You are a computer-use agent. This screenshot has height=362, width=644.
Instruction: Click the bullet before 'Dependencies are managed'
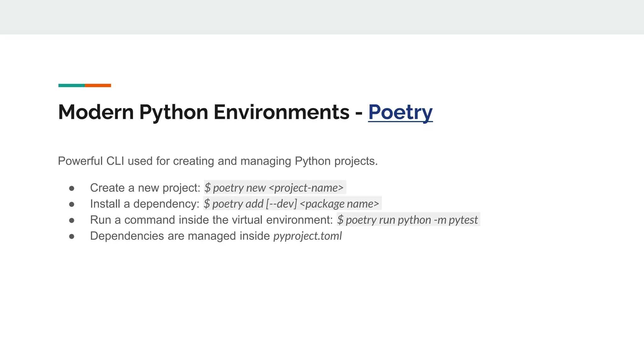pyautogui.click(x=72, y=236)
